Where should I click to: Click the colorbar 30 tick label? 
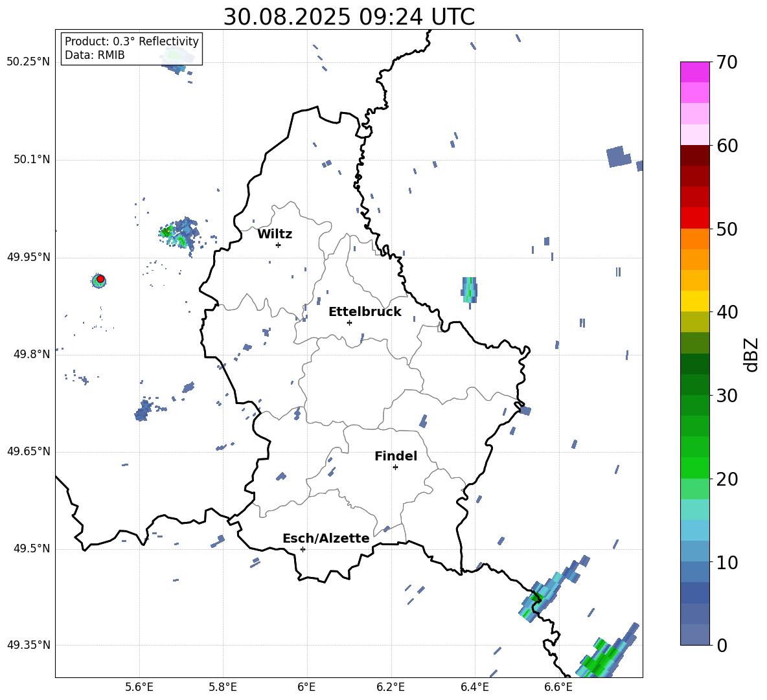click(727, 396)
